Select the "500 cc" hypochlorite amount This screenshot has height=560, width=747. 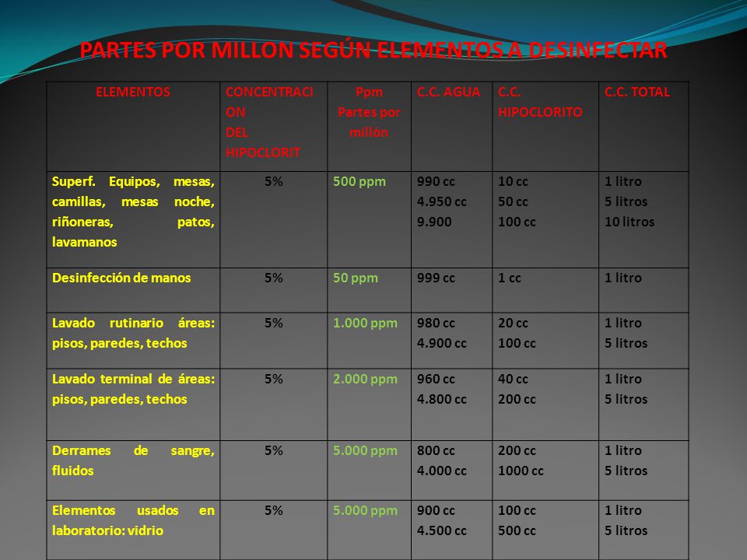tap(517, 531)
